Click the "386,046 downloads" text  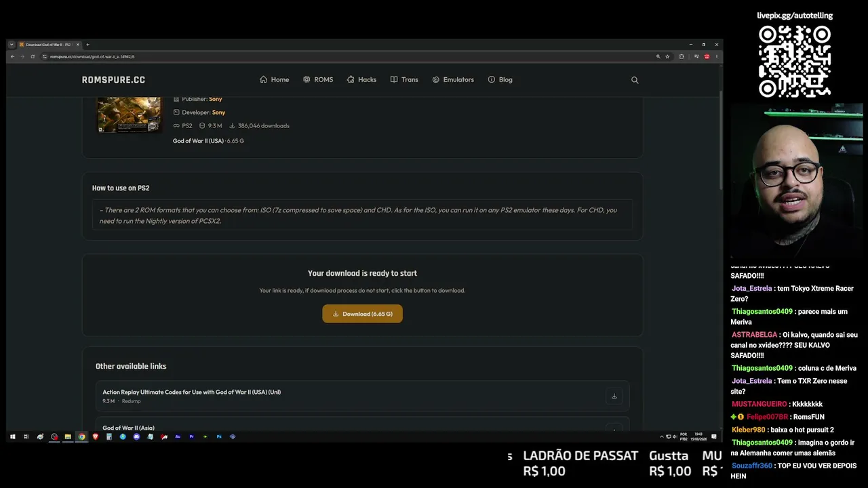[263, 126]
